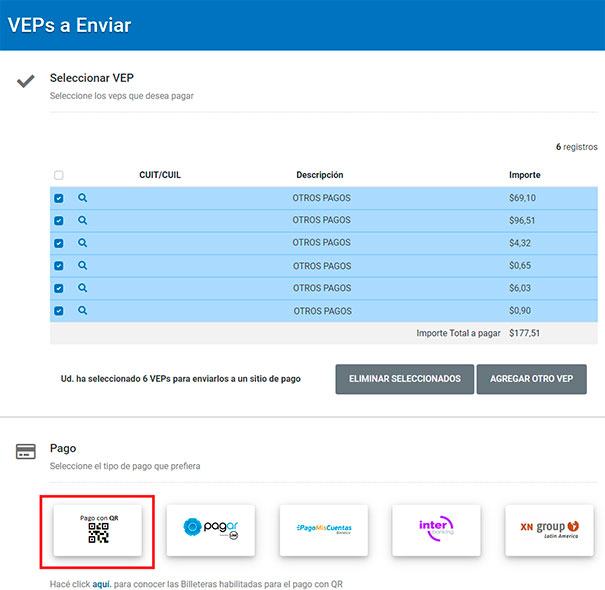Image resolution: width=605 pixels, height=590 pixels.
Task: Uncheck the $0,90 VEP row checkbox
Action: pos(59,311)
